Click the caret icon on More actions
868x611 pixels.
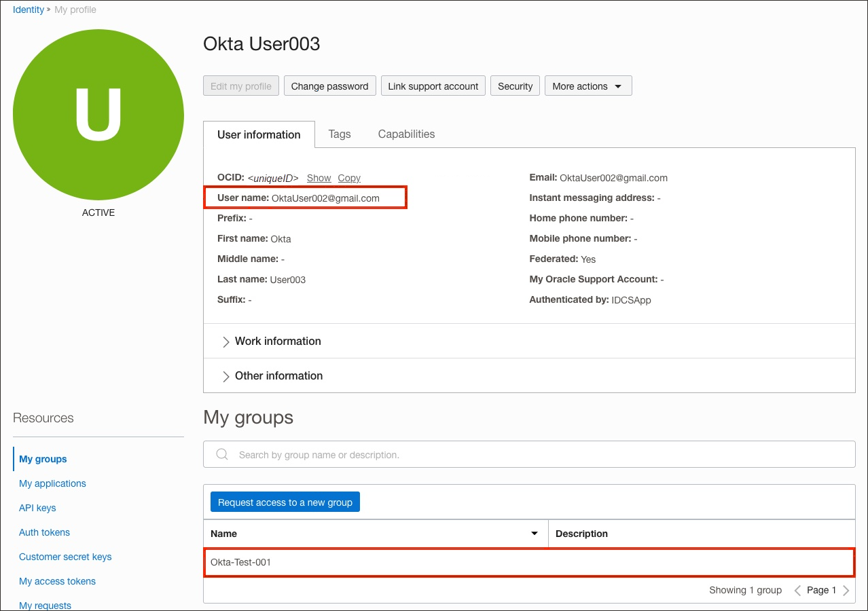[x=618, y=86]
